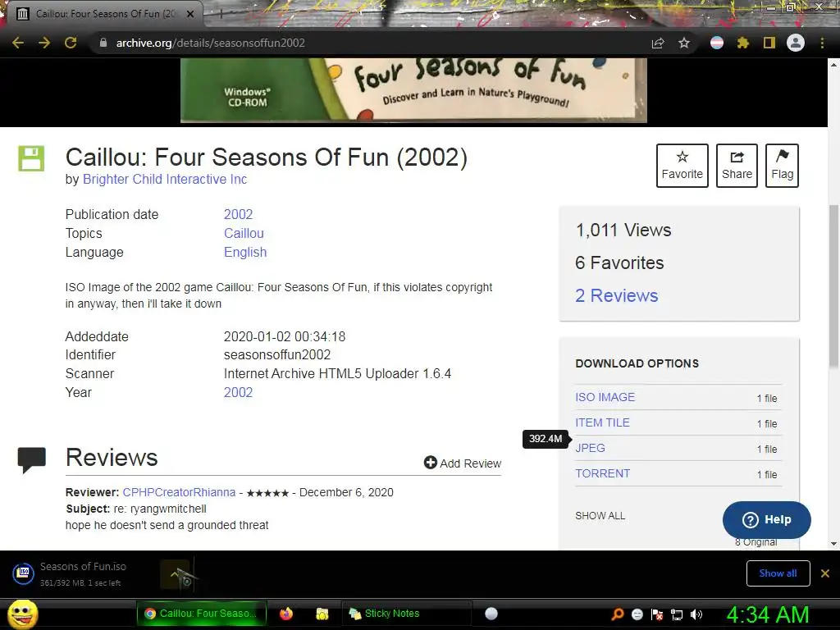
Task: Go forward with the browser forward arrow
Action: (44, 43)
